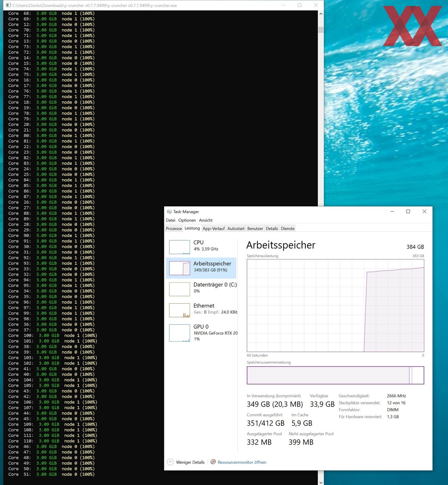Click the console scrollbar down arrow

(321, 482)
